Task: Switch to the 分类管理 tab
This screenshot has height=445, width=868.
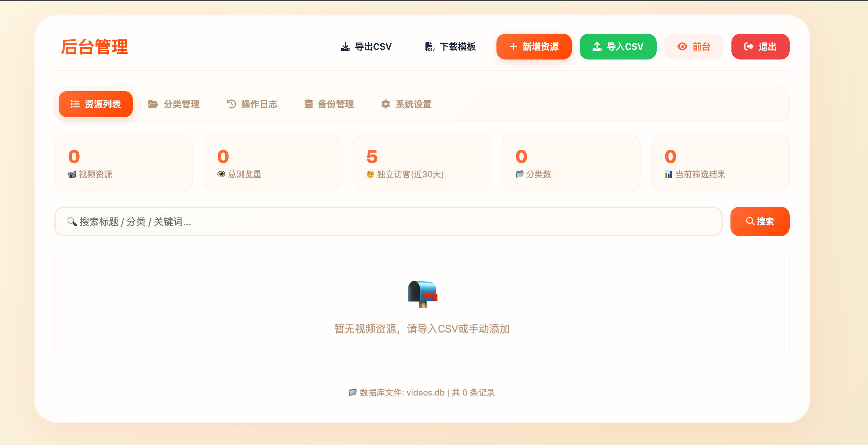Action: [x=174, y=104]
